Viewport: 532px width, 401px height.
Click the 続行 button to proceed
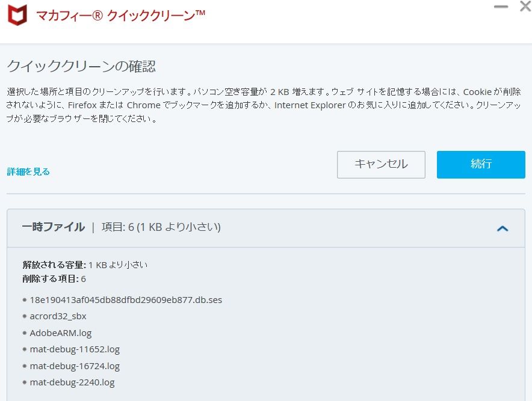(x=481, y=164)
